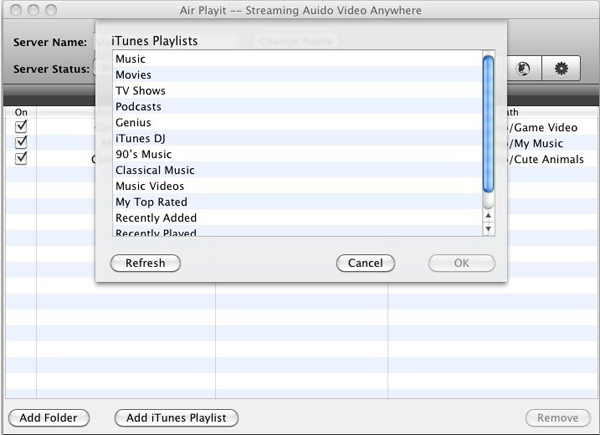Open the gear settings icon
Screen dimensions: 600x435
tap(561, 68)
